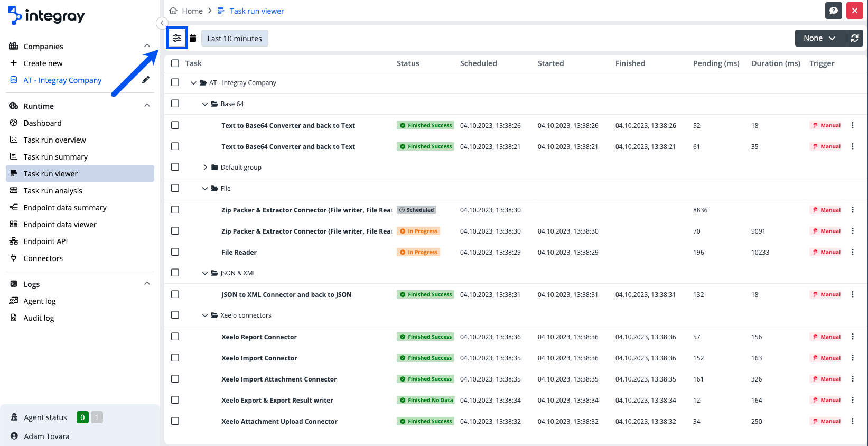This screenshot has width=868, height=446.
Task: Edit AT - Integray Company with pencil icon
Action: point(146,80)
